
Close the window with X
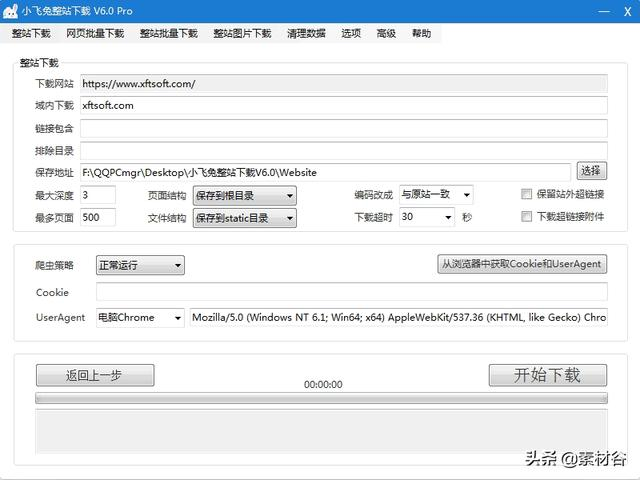pyautogui.click(x=627, y=11)
